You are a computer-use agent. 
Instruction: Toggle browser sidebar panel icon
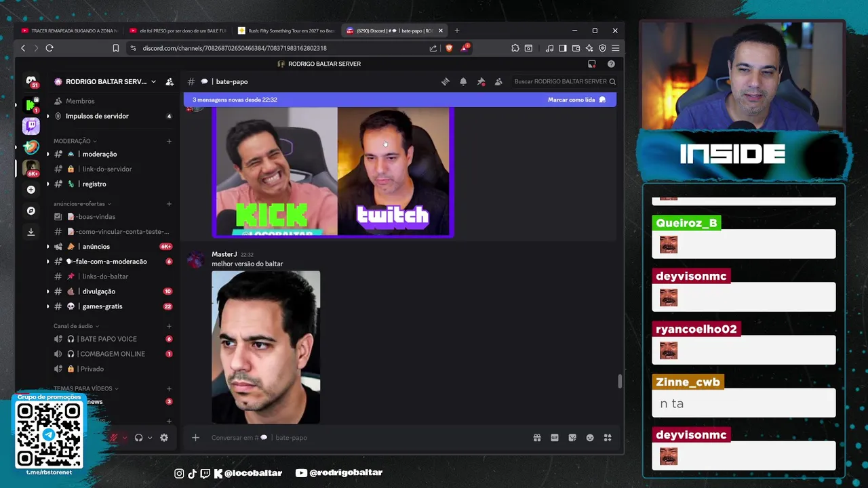[x=563, y=48]
